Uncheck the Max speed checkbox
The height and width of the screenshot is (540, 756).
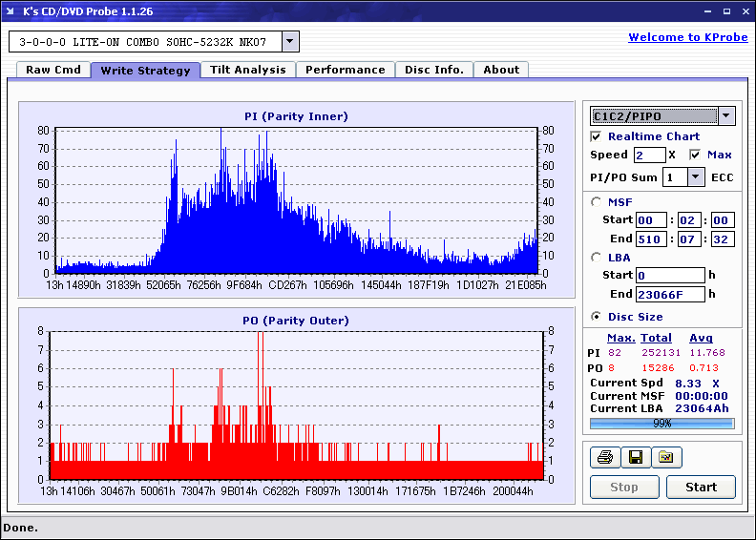click(695, 156)
